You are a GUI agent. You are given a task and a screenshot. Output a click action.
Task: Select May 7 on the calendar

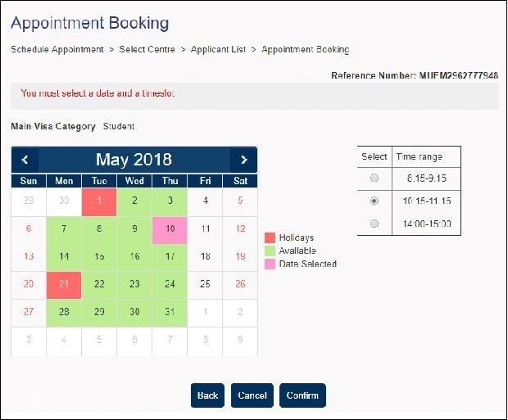64,229
